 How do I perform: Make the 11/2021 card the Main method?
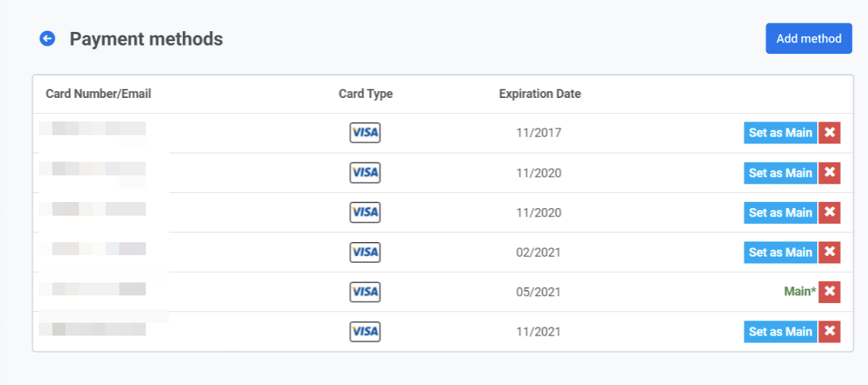pyautogui.click(x=780, y=332)
